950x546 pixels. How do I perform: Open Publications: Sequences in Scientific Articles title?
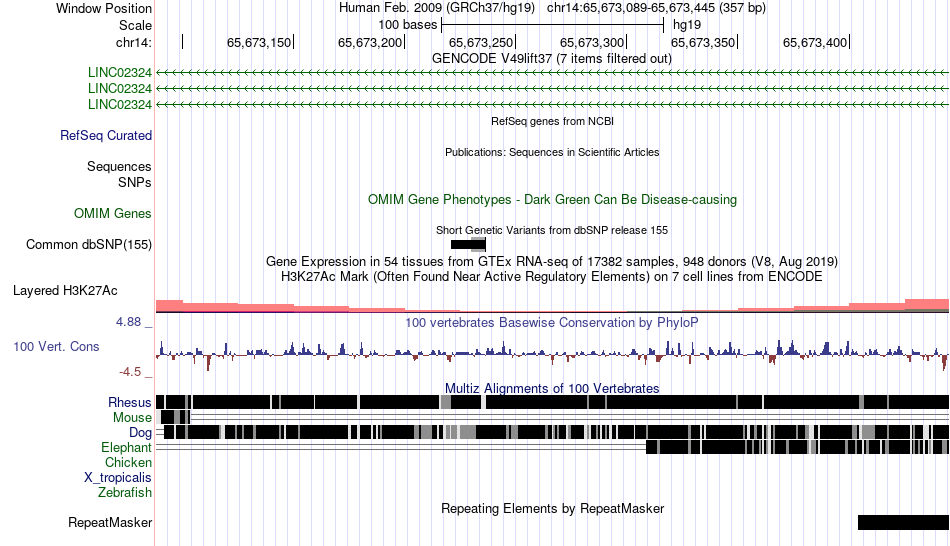click(x=552, y=152)
